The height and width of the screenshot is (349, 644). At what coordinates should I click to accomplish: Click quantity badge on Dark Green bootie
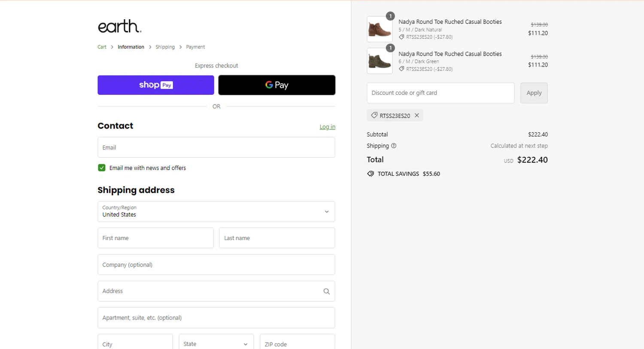pos(390,48)
